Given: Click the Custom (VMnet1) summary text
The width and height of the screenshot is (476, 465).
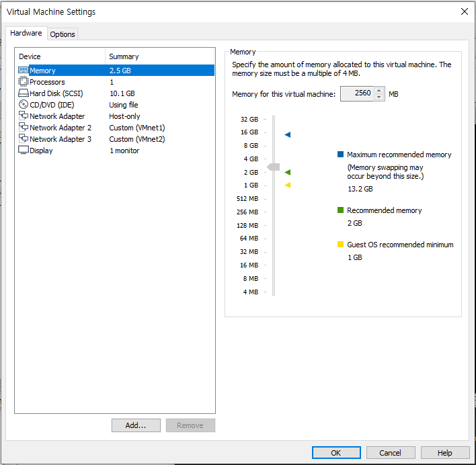Looking at the screenshot, I should (x=137, y=128).
